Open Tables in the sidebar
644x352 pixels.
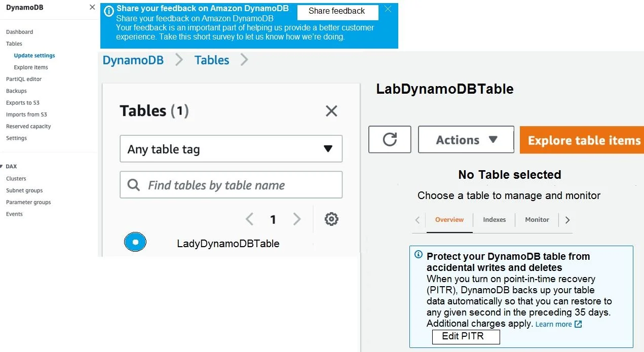pos(14,44)
